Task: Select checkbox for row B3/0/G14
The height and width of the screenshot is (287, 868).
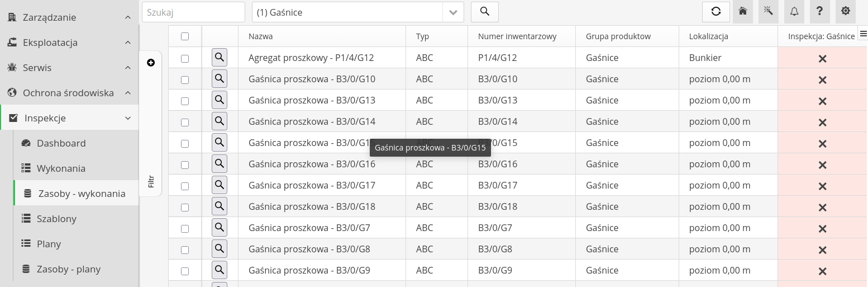Action: 185,123
